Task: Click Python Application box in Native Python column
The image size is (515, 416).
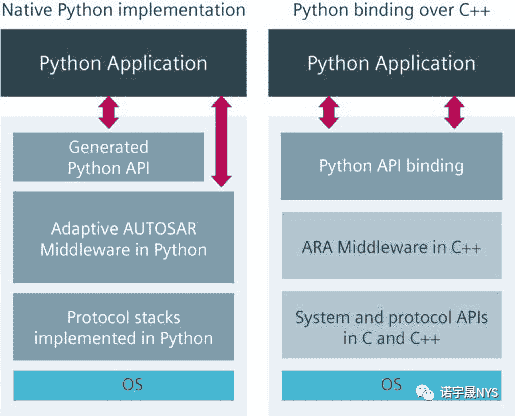Action: tap(124, 63)
